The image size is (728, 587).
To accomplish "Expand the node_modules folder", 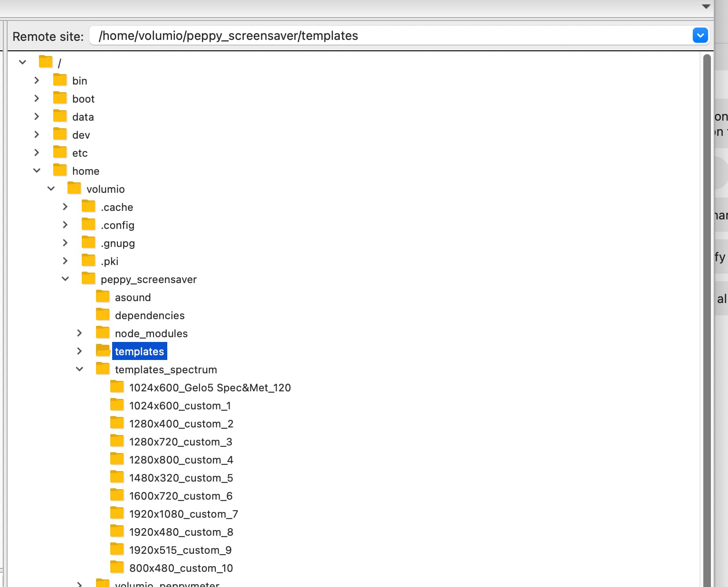I will tap(79, 333).
